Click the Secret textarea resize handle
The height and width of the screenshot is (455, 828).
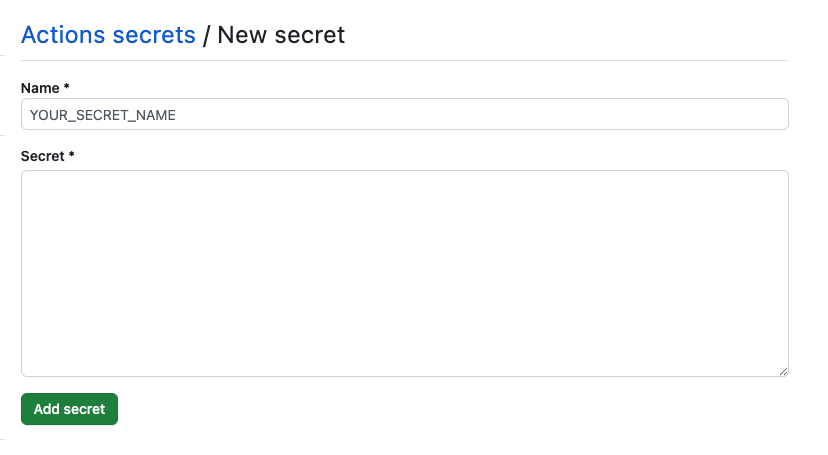783,371
